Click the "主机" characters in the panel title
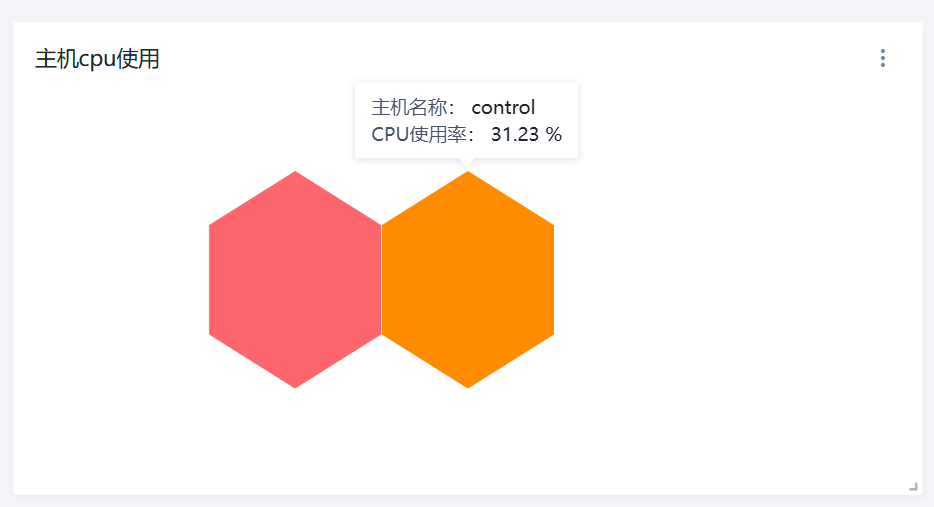This screenshot has height=507, width=934. click(56, 59)
